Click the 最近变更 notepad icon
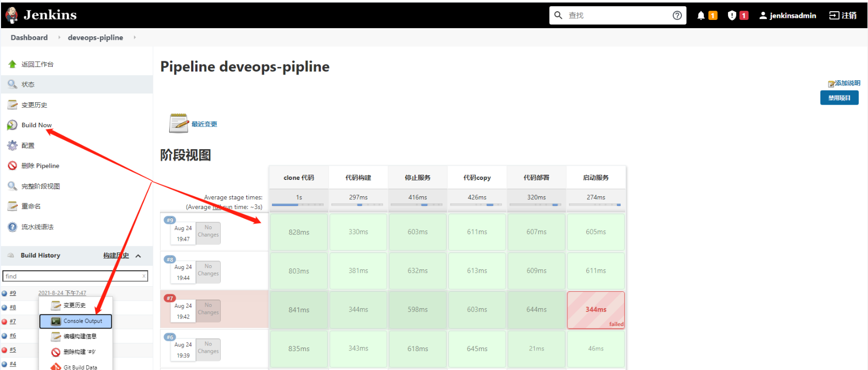Screen dimensions: 868x370 pyautogui.click(x=179, y=123)
